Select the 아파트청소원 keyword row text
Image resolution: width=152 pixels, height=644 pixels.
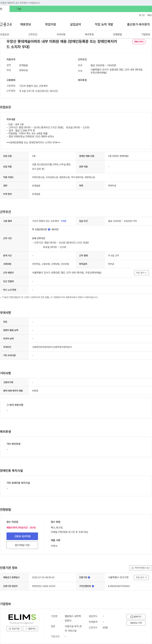(63, 177)
